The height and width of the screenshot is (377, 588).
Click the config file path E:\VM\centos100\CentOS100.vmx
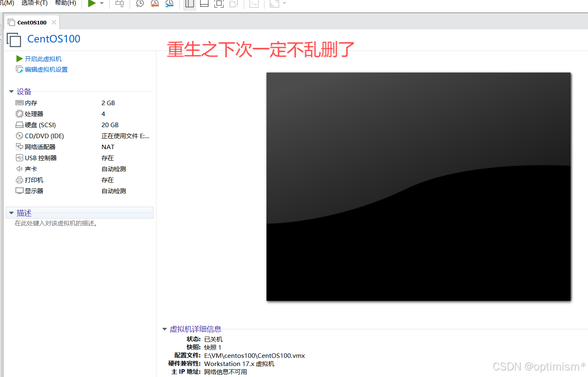pos(255,356)
